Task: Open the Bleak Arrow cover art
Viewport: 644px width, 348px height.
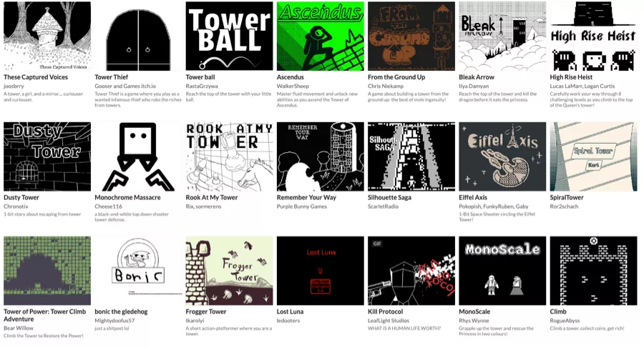Action: [x=502, y=36]
